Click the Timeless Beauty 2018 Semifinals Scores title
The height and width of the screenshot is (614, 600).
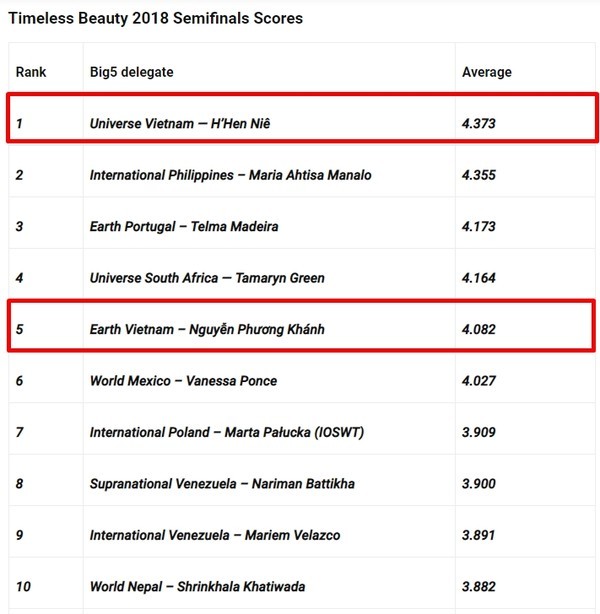point(155,18)
